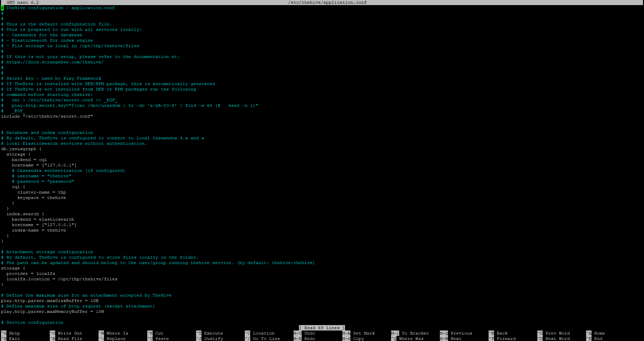Click the 'Secret key - used by Play Framework' comment
This screenshot has height=341, width=644.
[x=51, y=78]
